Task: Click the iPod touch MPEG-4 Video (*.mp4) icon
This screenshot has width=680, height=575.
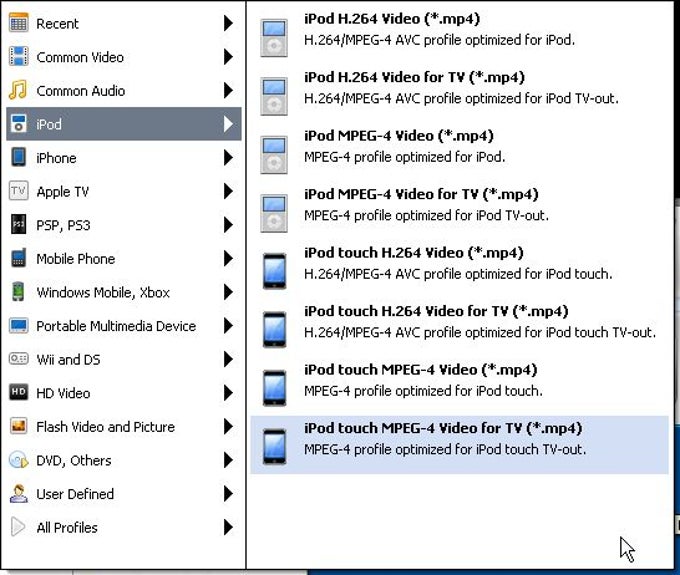Action: point(275,388)
